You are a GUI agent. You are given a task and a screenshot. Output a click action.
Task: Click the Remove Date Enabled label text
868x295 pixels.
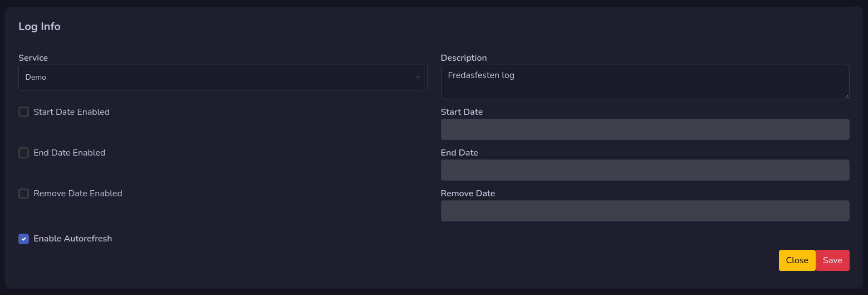coord(78,194)
